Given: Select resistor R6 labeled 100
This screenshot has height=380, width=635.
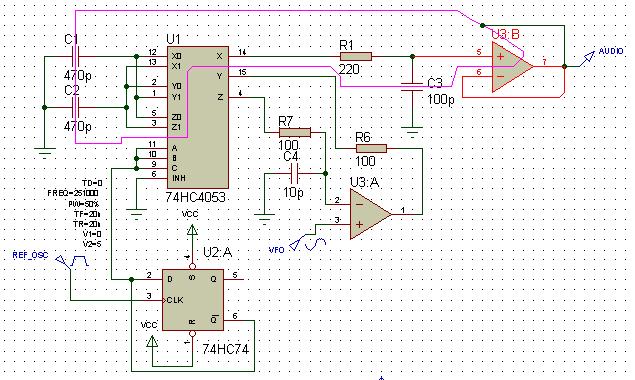Looking at the screenshot, I should [x=371, y=148].
